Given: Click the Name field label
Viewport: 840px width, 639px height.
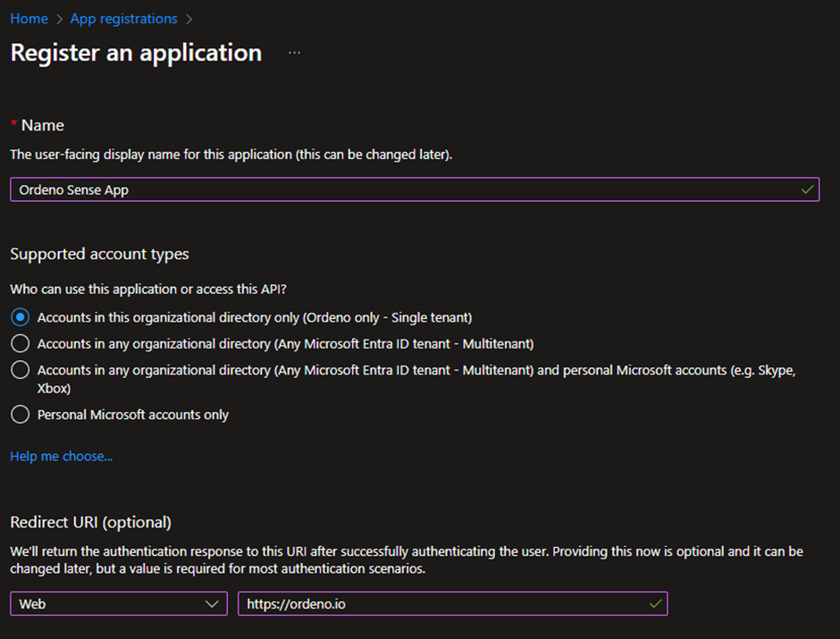Looking at the screenshot, I should point(42,125).
